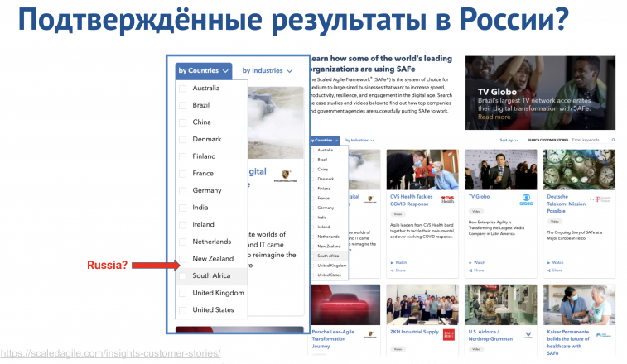The image size is (627, 364).
Task: Tick the United States checkbox in enlarged list
Action: 182,310
